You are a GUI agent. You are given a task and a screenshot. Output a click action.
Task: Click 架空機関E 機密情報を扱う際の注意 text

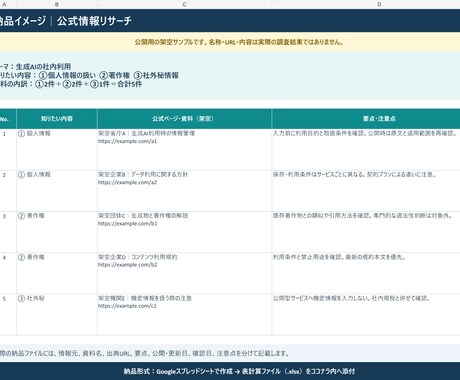[x=145, y=298]
